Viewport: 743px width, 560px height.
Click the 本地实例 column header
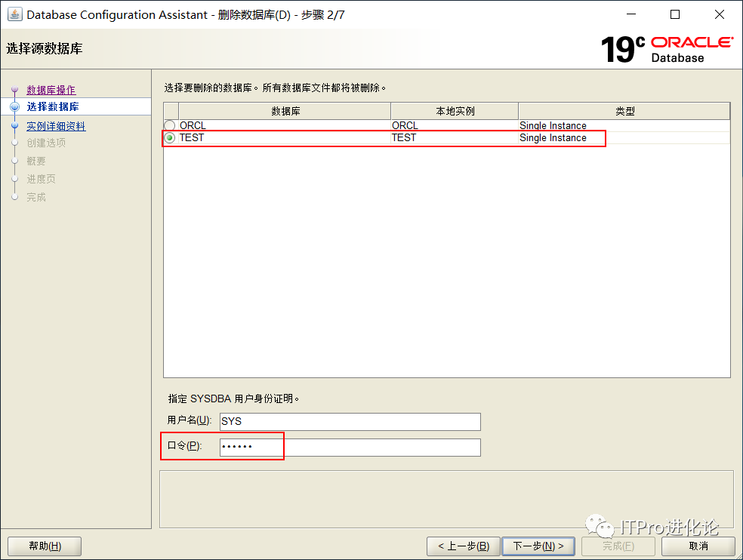coord(455,112)
